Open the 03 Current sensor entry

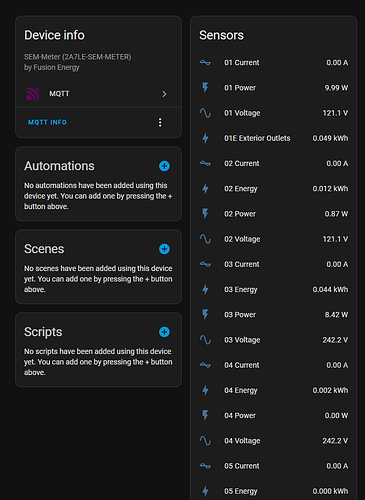(x=274, y=264)
